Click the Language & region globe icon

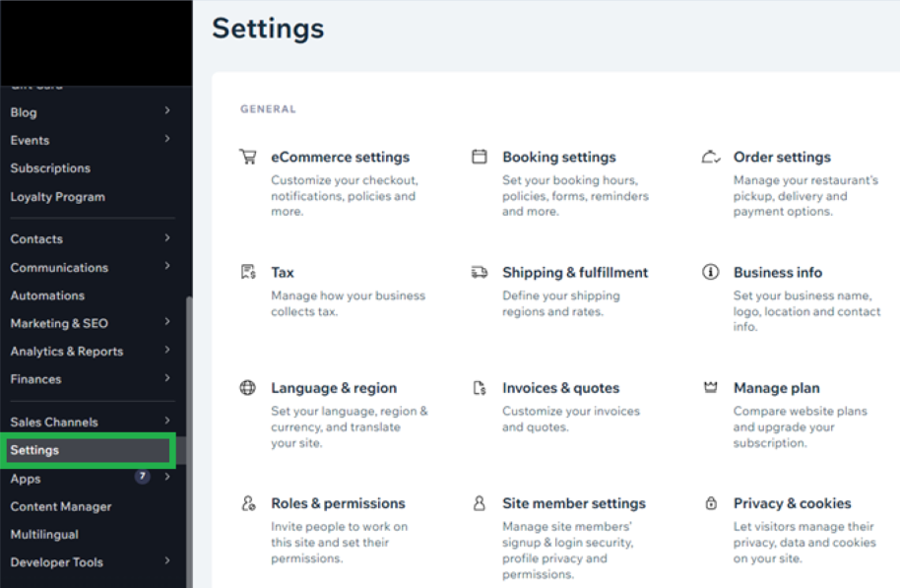click(248, 388)
